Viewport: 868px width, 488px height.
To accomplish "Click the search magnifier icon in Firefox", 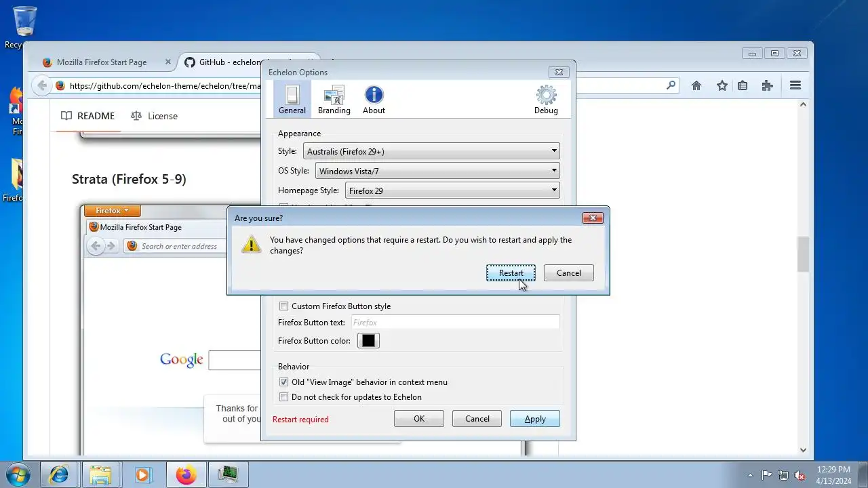I will click(x=671, y=85).
